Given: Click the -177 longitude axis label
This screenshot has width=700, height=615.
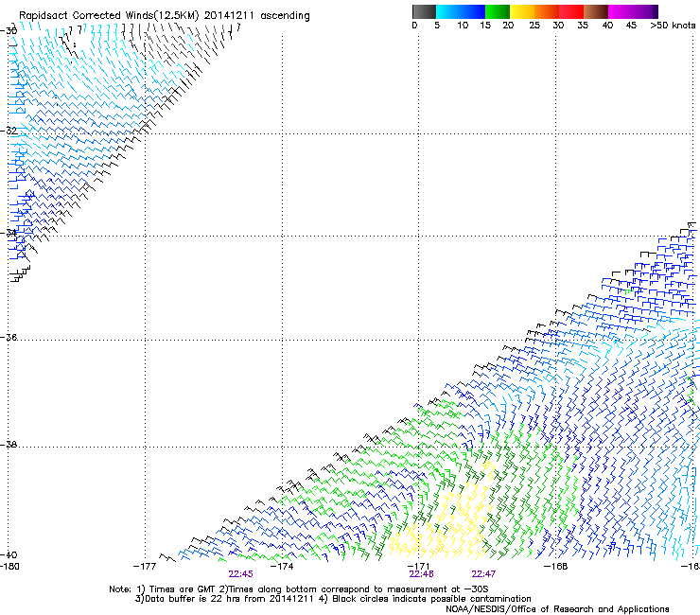Looking at the screenshot, I should [x=145, y=567].
